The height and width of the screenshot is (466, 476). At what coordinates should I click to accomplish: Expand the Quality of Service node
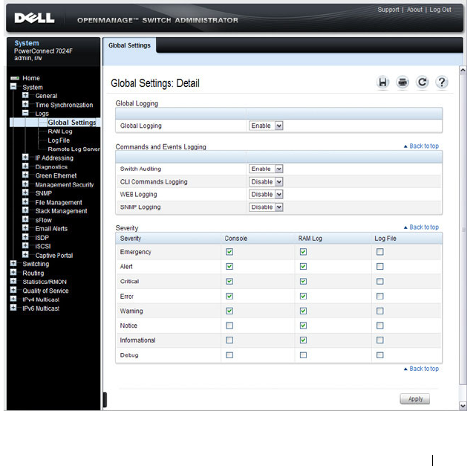(x=13, y=290)
